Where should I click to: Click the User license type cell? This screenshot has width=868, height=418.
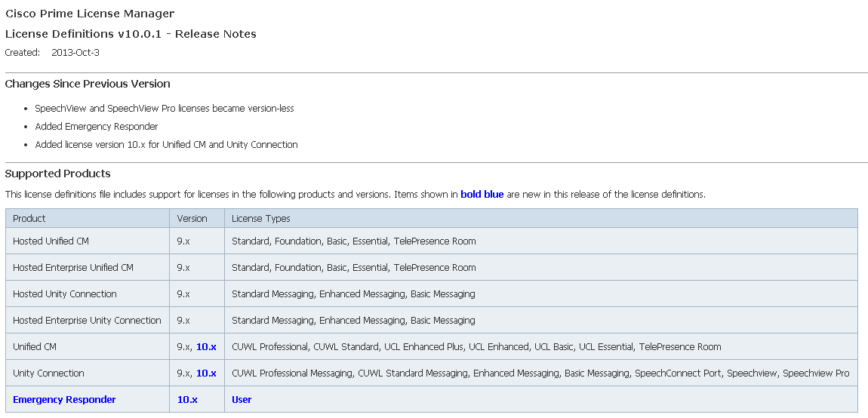pos(541,399)
